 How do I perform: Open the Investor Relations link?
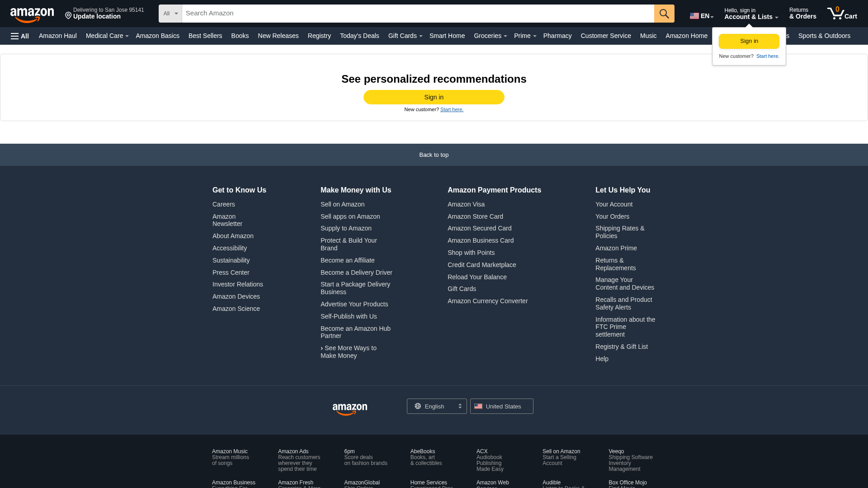pyautogui.click(x=238, y=284)
